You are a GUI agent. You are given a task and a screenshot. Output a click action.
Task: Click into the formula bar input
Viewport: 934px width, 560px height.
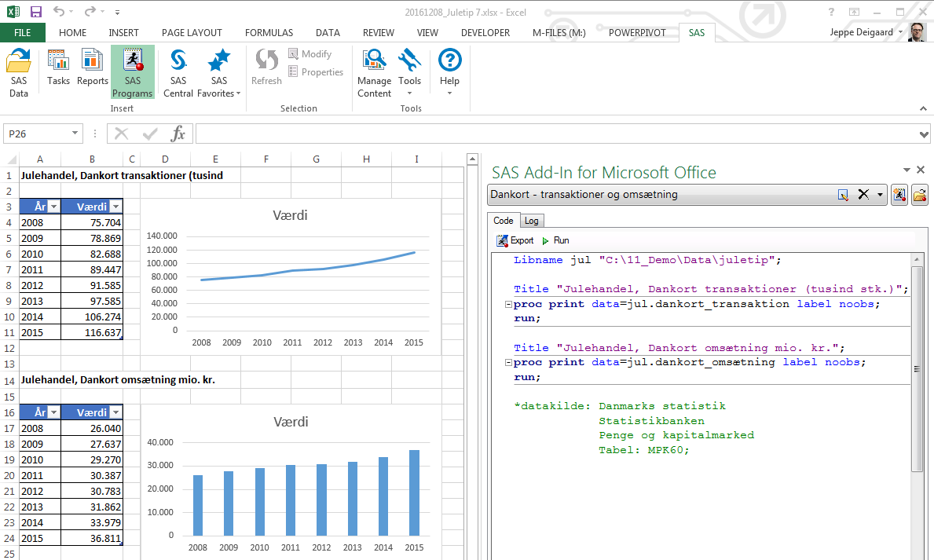[550, 134]
